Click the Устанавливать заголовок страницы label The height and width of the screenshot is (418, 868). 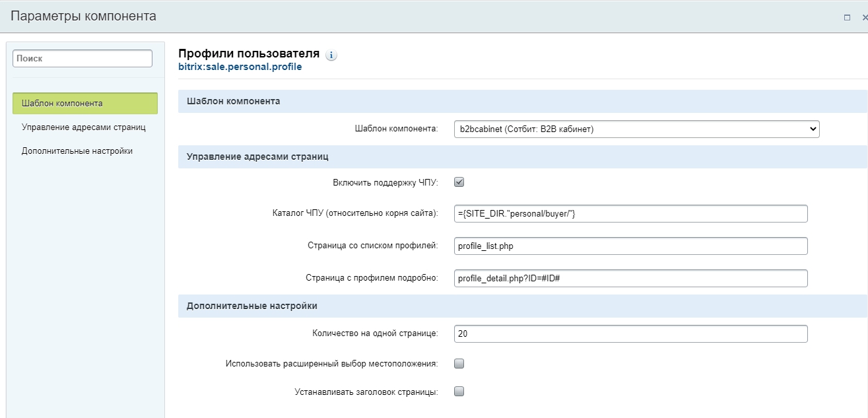(x=366, y=392)
